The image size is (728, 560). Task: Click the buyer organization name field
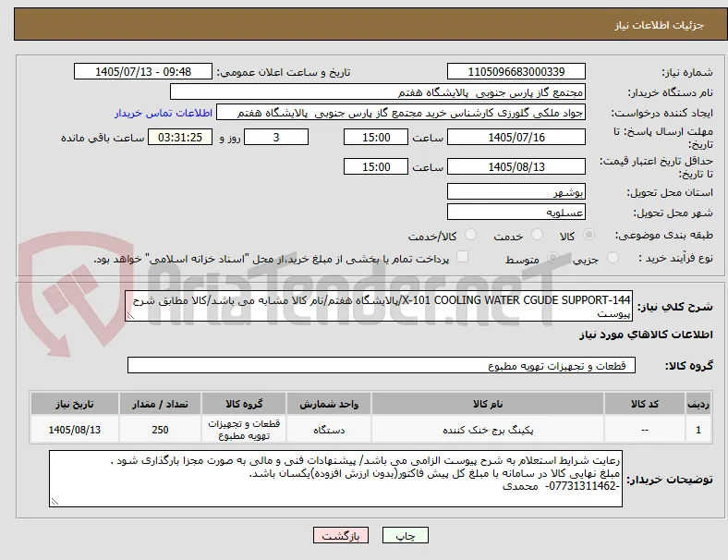(378, 91)
